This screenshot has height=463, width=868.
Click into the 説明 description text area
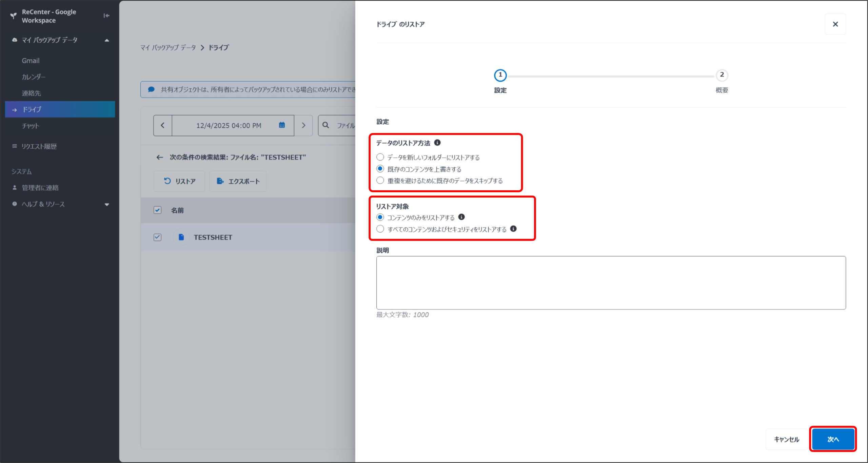click(x=611, y=282)
